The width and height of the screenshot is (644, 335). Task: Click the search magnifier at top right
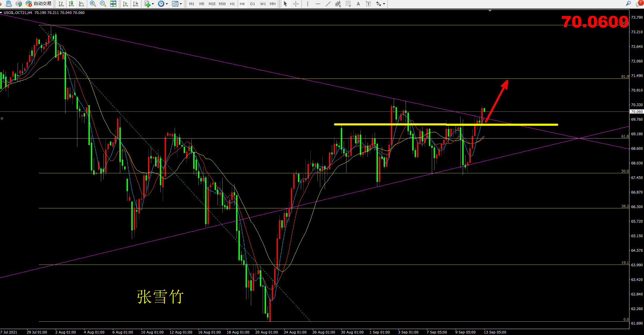pos(628,4)
